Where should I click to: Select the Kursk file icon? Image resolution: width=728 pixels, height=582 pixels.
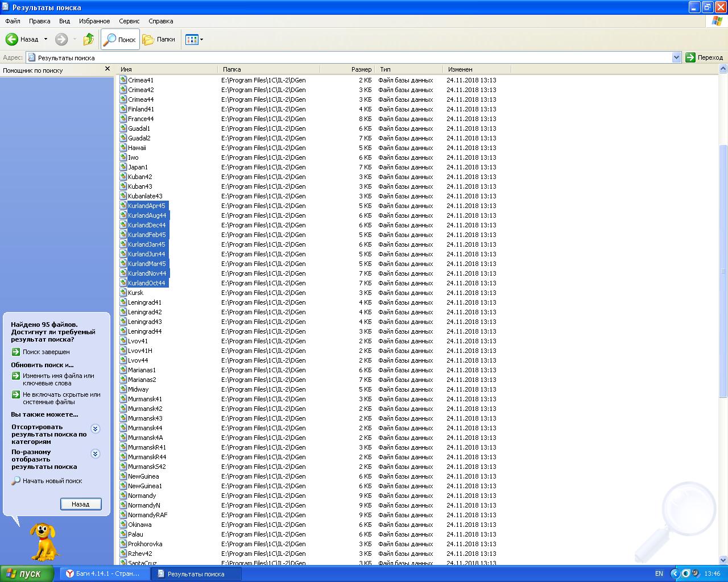[123, 293]
